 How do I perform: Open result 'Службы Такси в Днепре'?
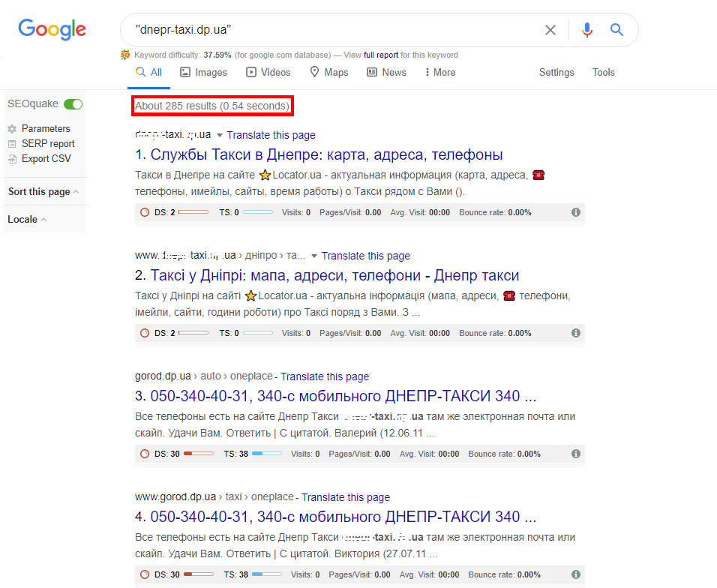[x=326, y=155]
